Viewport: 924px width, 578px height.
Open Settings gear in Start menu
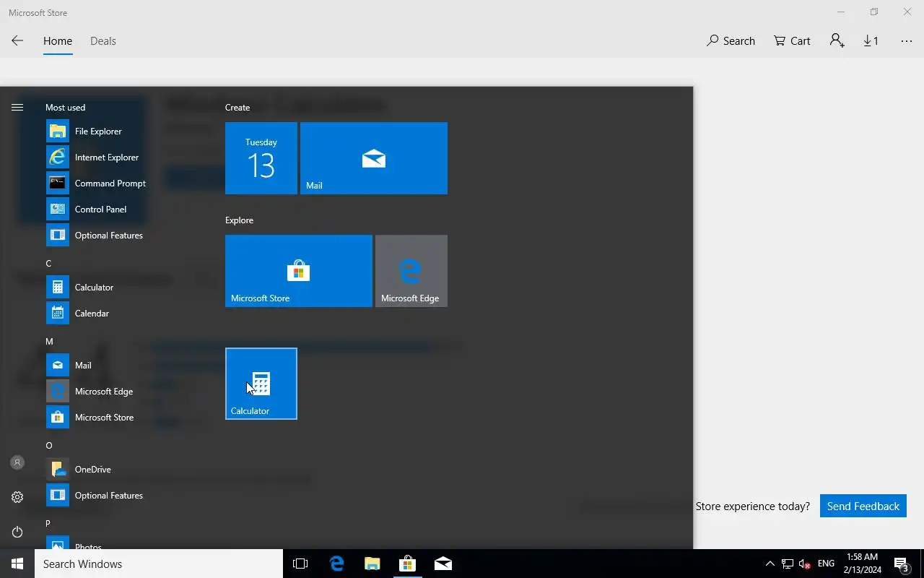pyautogui.click(x=17, y=497)
